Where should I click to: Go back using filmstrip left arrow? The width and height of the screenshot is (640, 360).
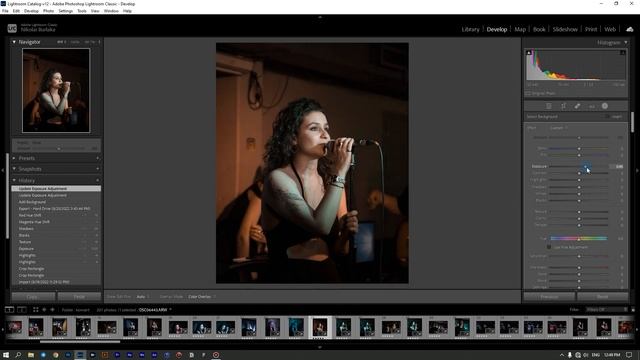tap(44, 310)
